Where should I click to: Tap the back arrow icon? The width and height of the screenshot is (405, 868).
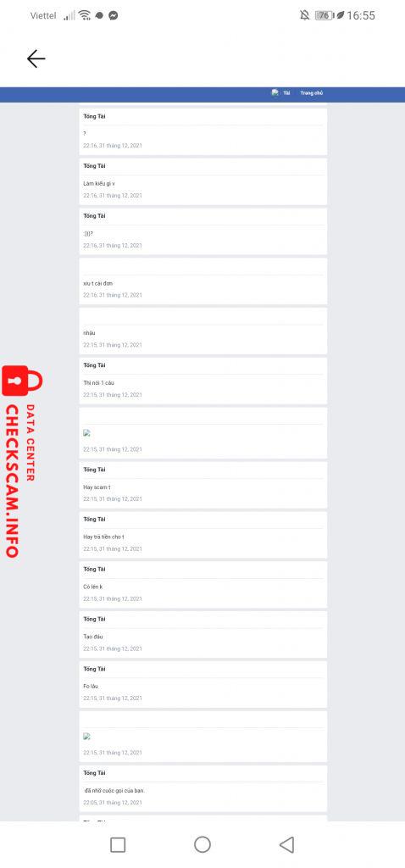[x=36, y=58]
